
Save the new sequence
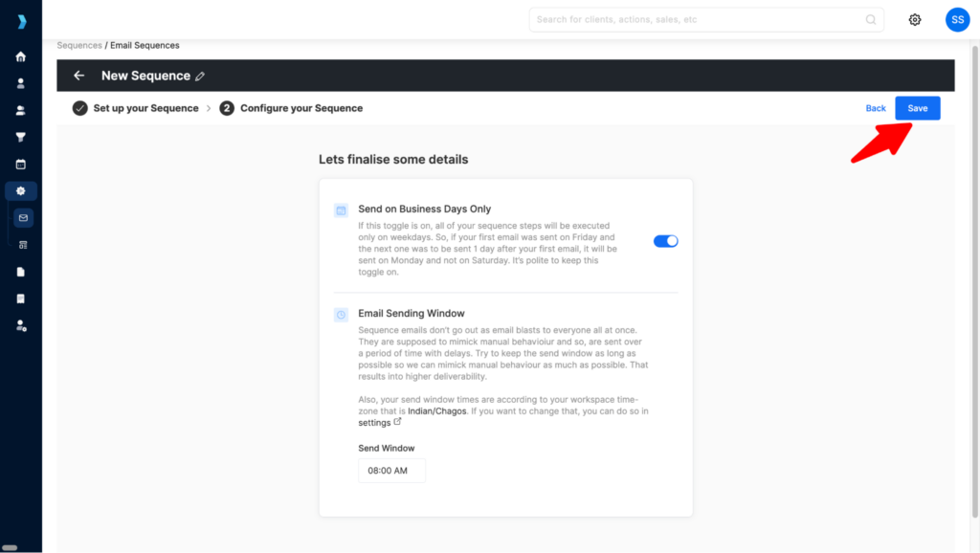[x=916, y=108]
